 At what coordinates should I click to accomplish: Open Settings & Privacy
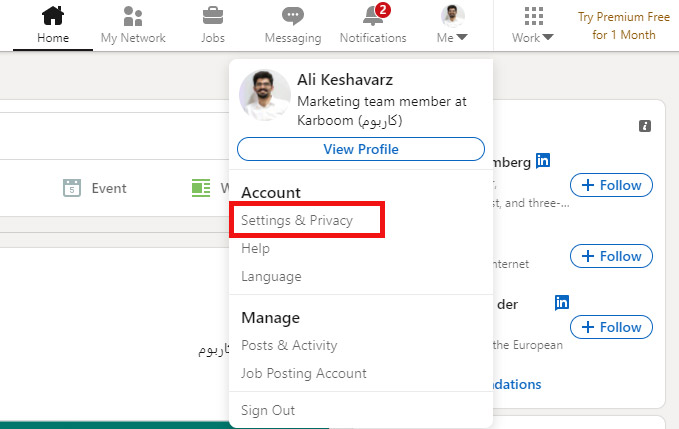(x=297, y=220)
